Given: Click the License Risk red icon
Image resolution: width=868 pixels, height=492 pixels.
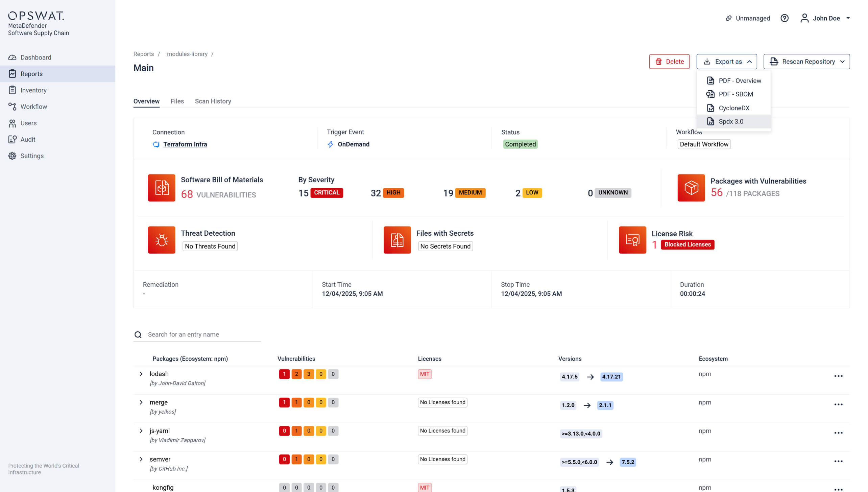Looking at the screenshot, I should pyautogui.click(x=632, y=240).
